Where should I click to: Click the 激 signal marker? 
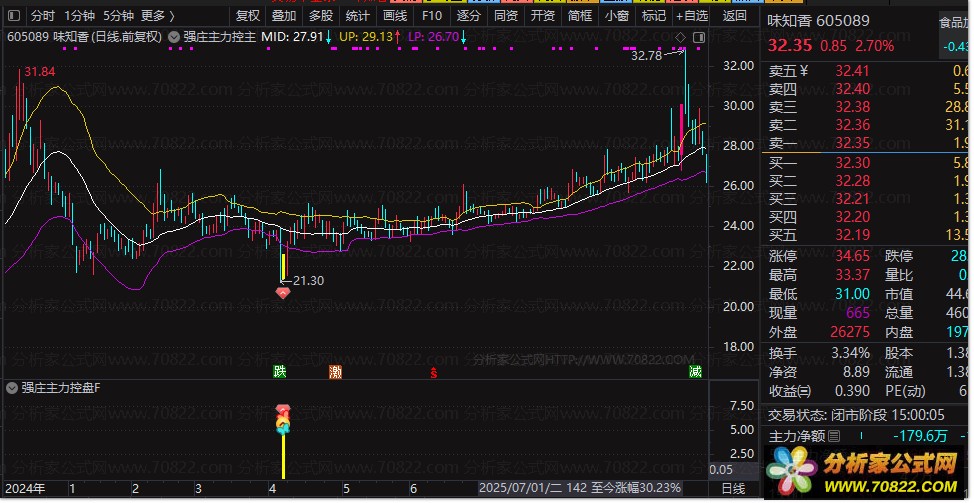point(335,372)
